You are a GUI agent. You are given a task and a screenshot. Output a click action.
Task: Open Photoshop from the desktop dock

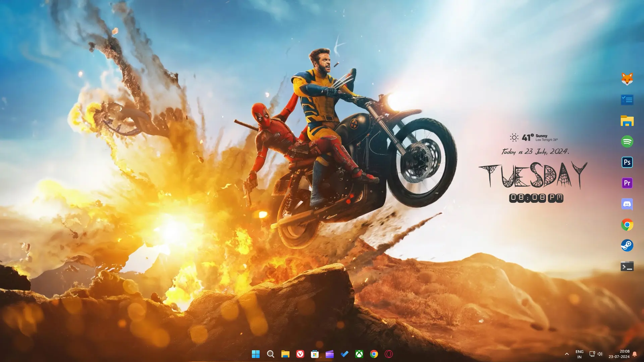[627, 162]
